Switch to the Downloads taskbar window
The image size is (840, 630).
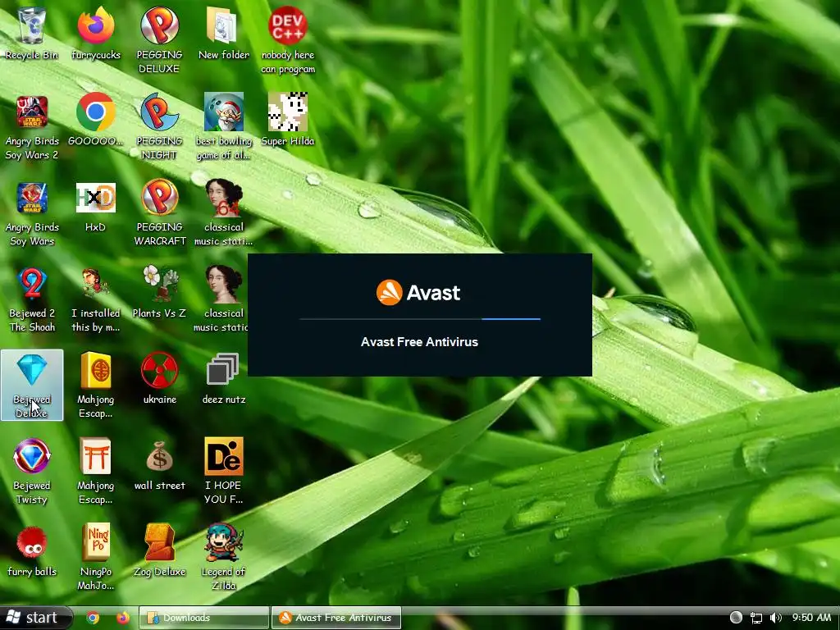(203, 618)
